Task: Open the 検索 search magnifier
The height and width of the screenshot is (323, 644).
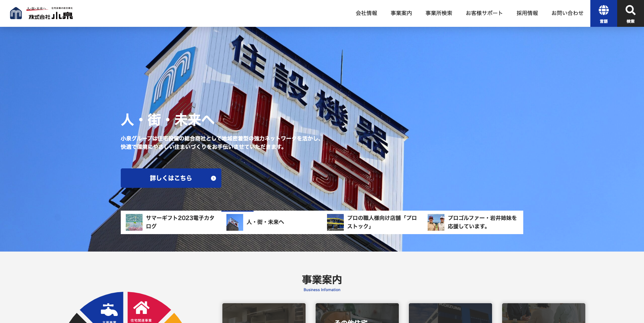Action: 631,13
